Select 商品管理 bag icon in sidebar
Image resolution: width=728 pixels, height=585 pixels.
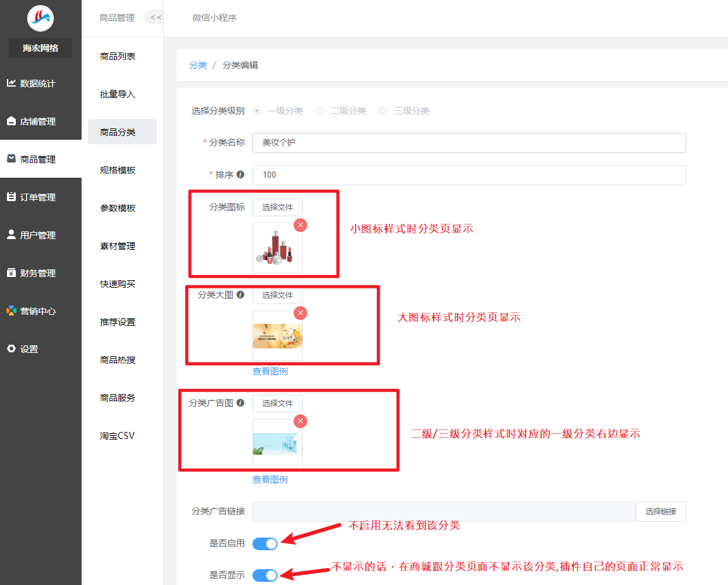[x=11, y=159]
